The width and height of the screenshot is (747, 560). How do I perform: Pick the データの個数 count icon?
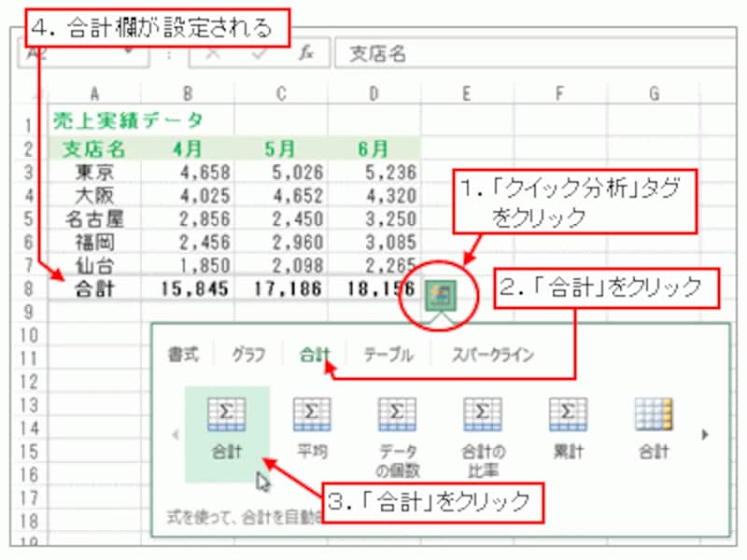point(398,414)
